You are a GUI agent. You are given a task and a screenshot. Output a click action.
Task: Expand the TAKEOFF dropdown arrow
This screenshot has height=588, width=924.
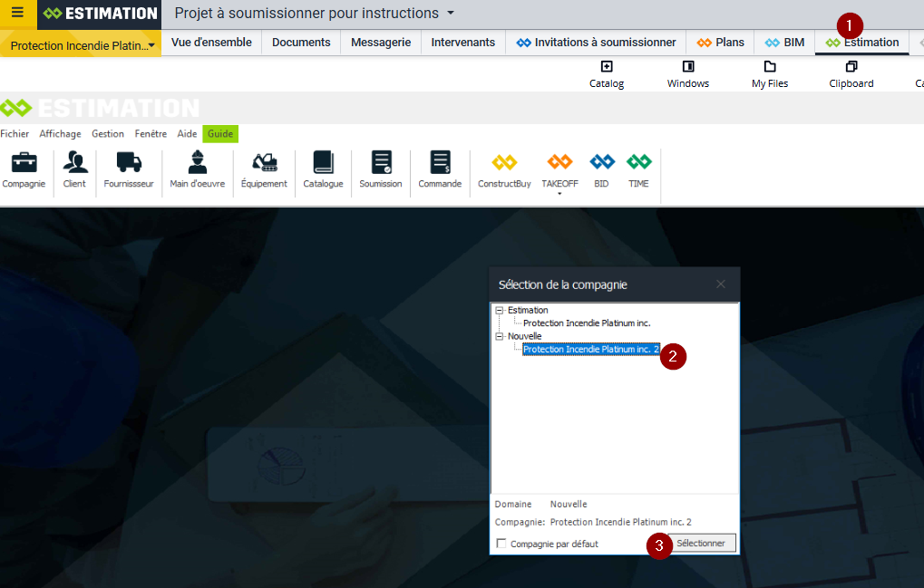pos(559,194)
